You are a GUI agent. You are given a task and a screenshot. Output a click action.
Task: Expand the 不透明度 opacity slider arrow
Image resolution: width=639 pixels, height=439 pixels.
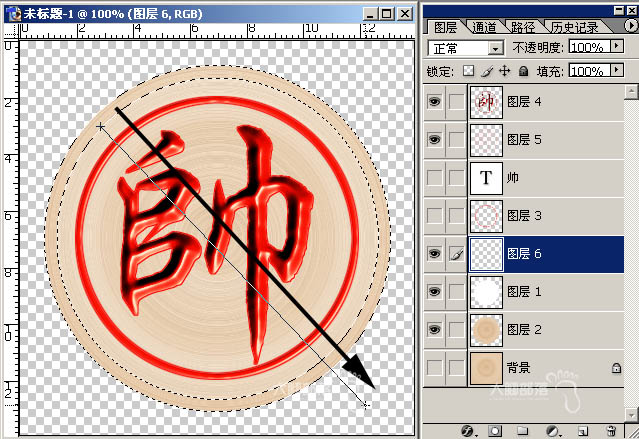pos(617,46)
